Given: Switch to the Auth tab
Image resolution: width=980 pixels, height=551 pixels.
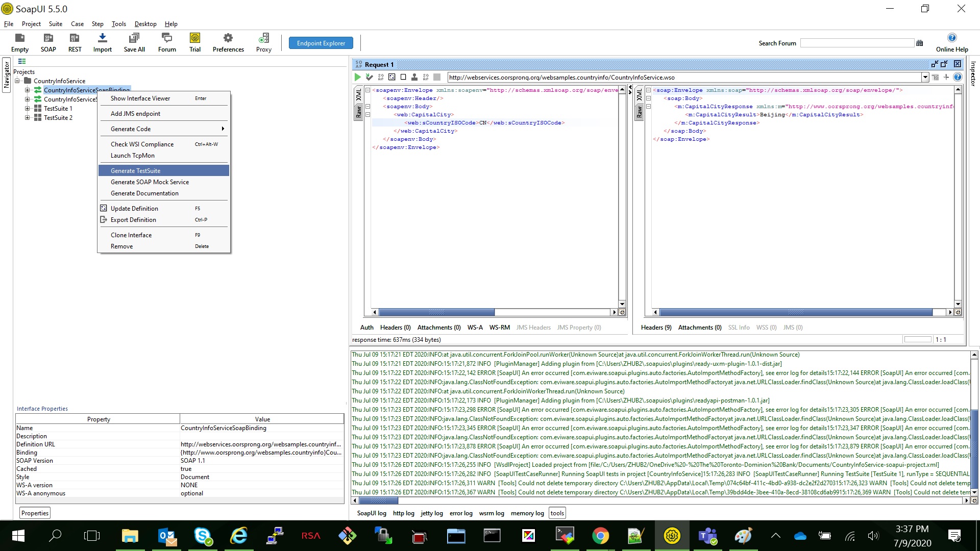Looking at the screenshot, I should [367, 327].
